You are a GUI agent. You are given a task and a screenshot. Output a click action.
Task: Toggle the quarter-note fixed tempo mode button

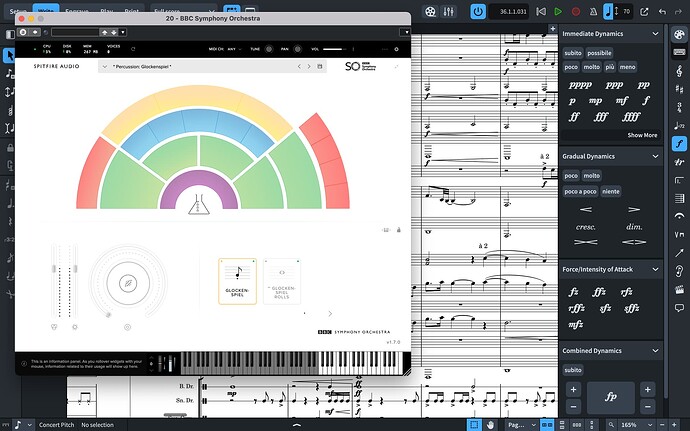pos(609,11)
